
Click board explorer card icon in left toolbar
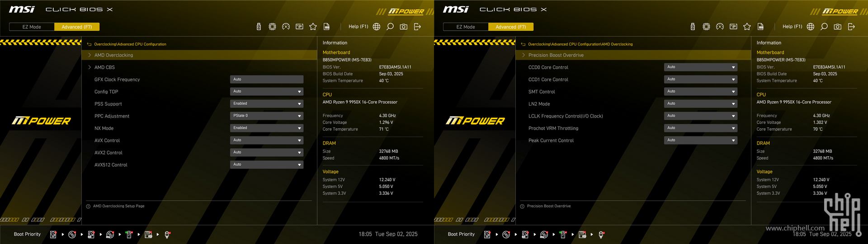click(x=299, y=27)
